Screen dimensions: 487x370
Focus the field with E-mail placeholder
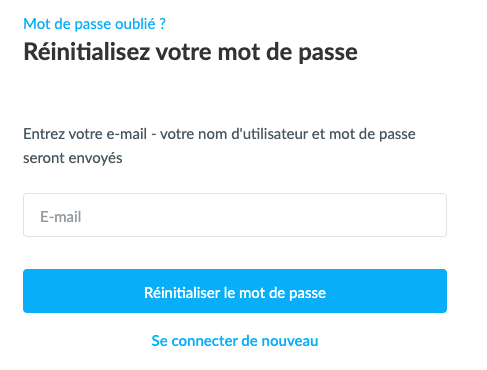(235, 215)
